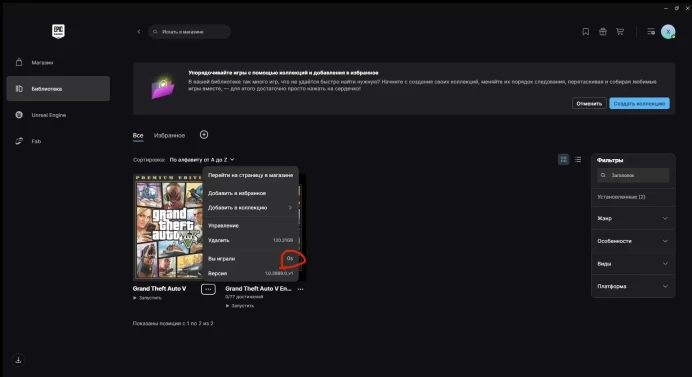Open the wishlist bookmark icon

pyautogui.click(x=586, y=32)
